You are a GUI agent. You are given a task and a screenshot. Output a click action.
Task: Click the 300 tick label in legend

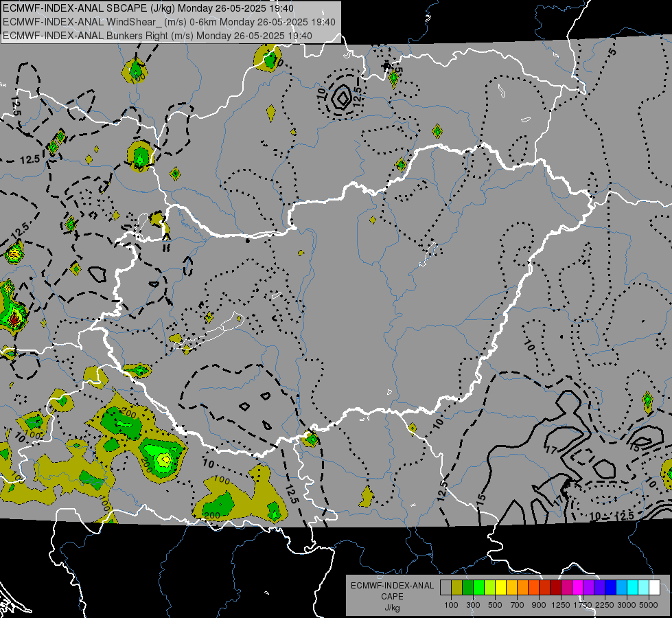(x=473, y=605)
